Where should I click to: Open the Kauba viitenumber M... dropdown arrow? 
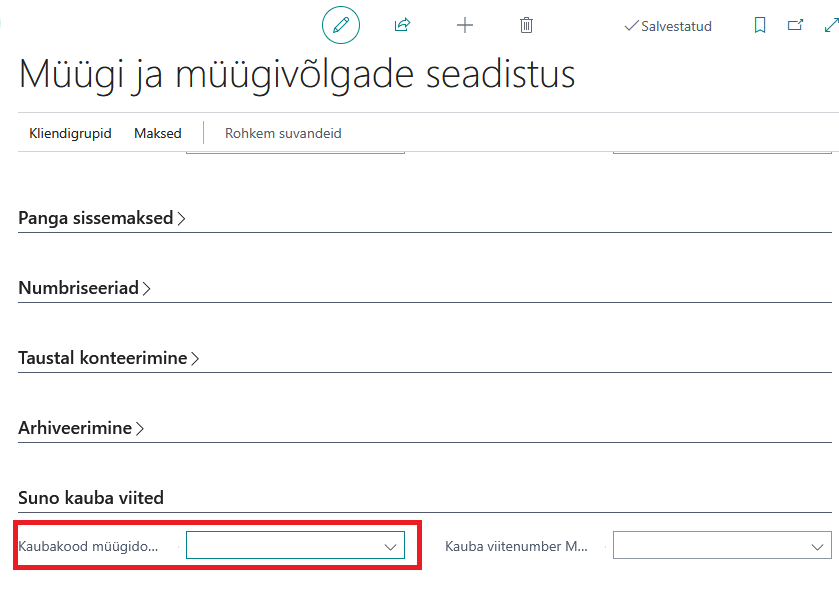817,547
